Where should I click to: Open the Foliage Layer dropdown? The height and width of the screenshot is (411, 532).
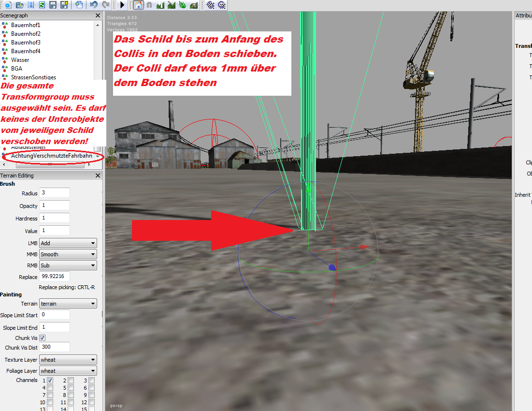[x=68, y=371]
